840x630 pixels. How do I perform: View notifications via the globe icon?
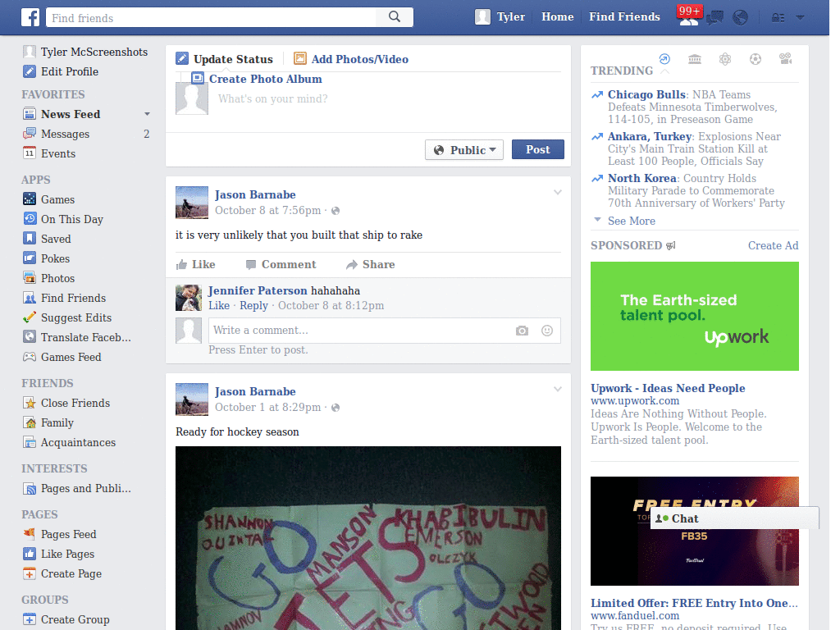741,17
